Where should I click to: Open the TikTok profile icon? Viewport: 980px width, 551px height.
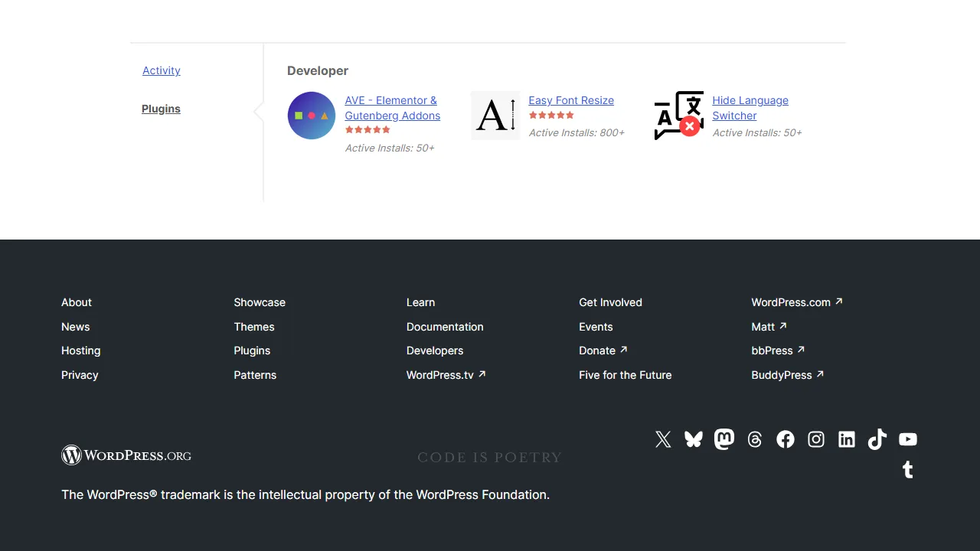tap(877, 439)
